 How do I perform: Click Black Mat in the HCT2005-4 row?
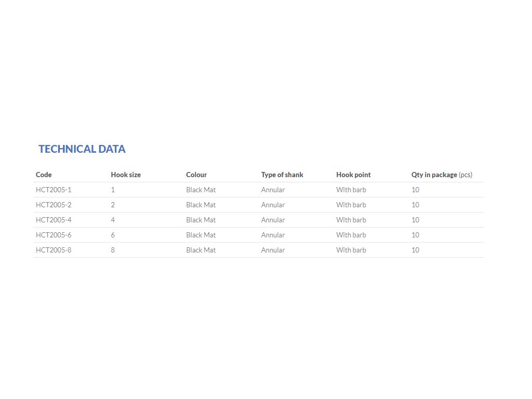[x=201, y=220]
